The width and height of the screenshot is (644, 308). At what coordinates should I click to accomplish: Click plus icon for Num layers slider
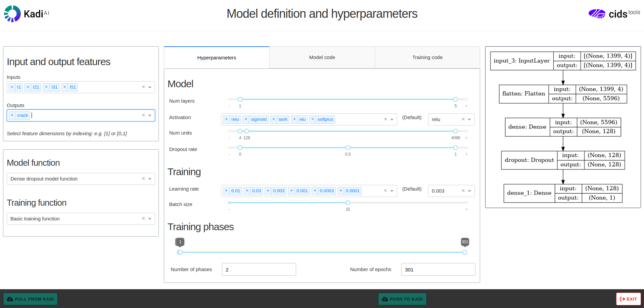466,106
